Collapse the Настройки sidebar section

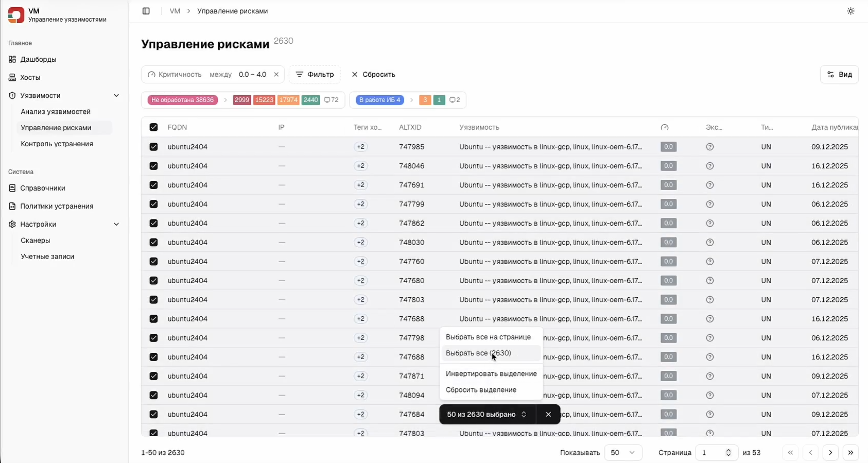coord(116,225)
